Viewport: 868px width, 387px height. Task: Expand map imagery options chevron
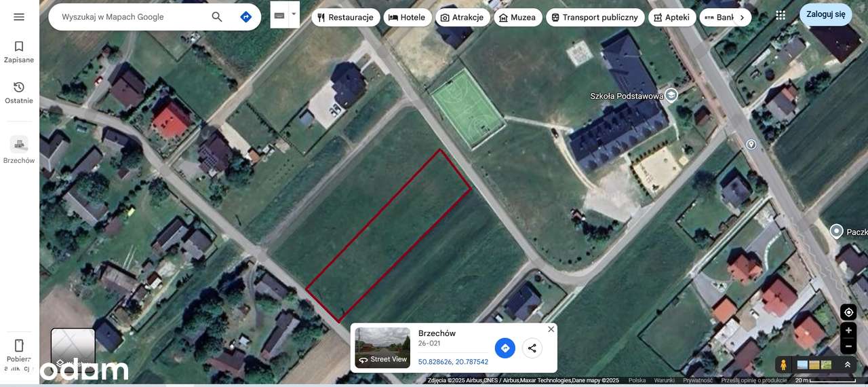848,365
